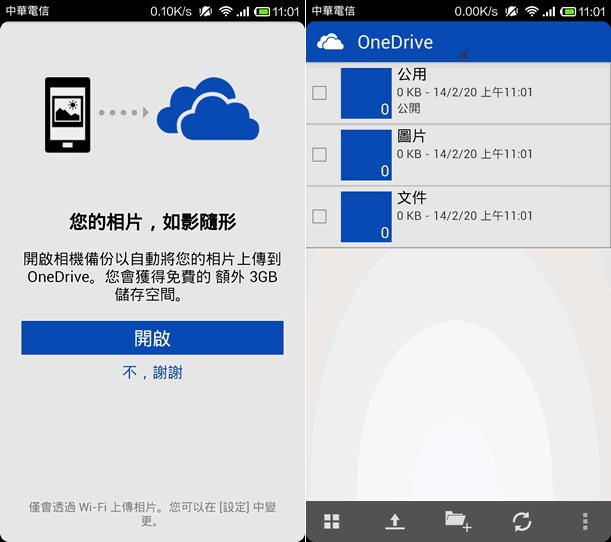Screen dimensions: 611x542
Task: Open the 公用 folder thumbnail
Action: click(x=366, y=93)
